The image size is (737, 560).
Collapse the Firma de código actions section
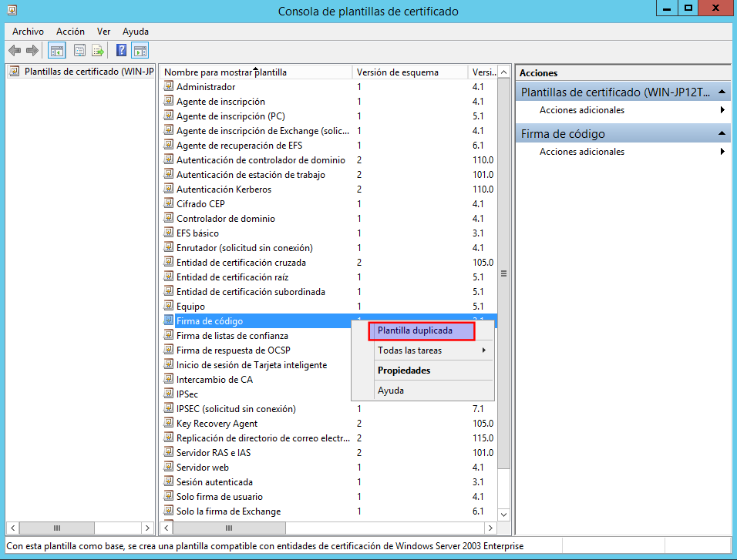click(x=722, y=134)
